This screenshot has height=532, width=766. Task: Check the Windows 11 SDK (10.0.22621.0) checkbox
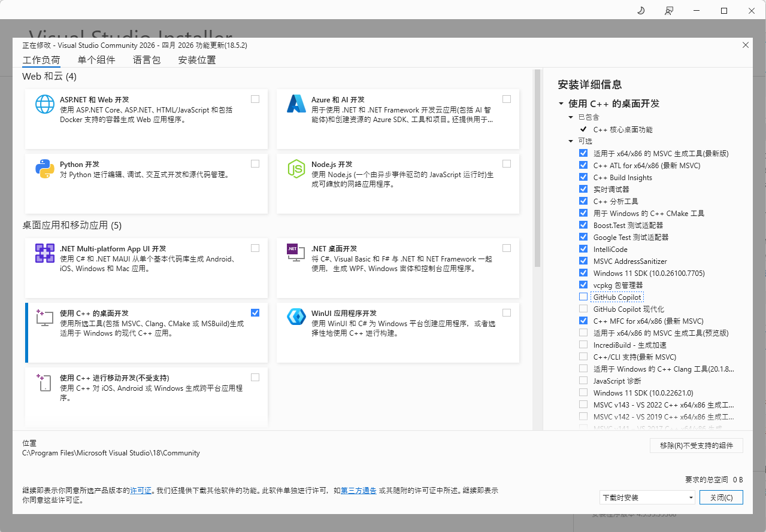pyautogui.click(x=583, y=393)
